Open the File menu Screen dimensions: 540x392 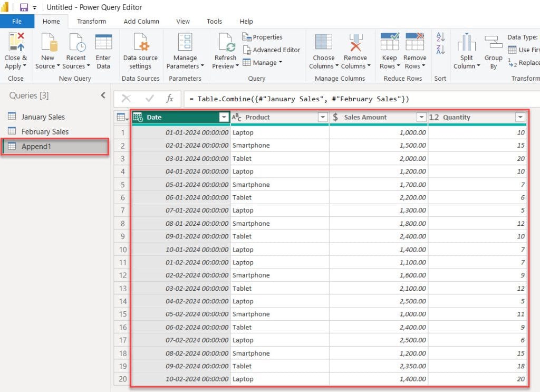[17, 21]
